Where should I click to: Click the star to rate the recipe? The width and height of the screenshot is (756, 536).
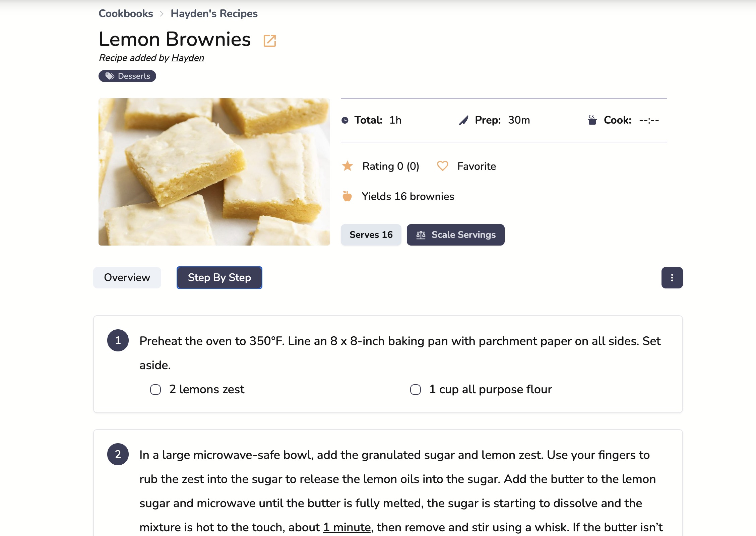tap(348, 166)
